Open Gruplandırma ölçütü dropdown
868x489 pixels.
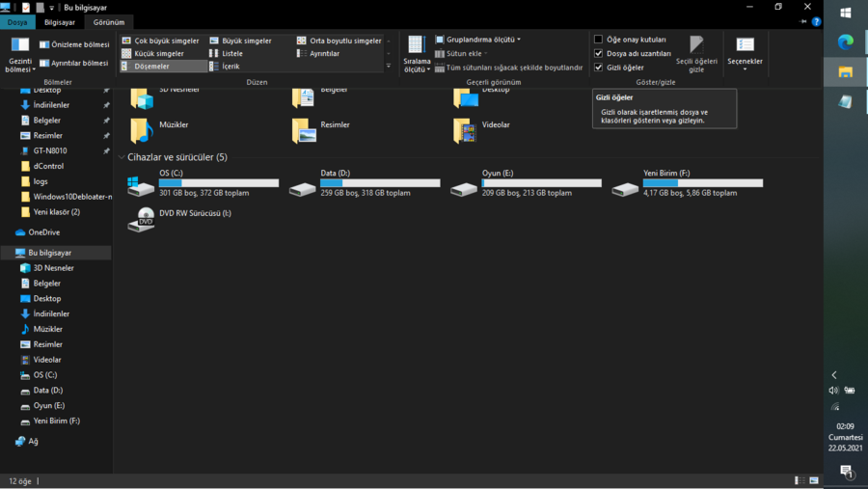[x=478, y=40]
